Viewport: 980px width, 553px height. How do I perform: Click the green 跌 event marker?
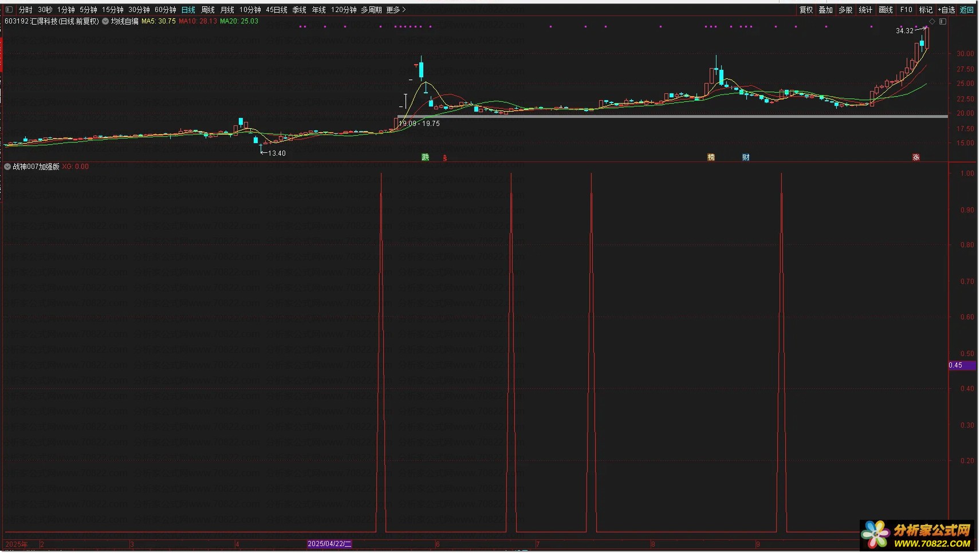tap(425, 157)
